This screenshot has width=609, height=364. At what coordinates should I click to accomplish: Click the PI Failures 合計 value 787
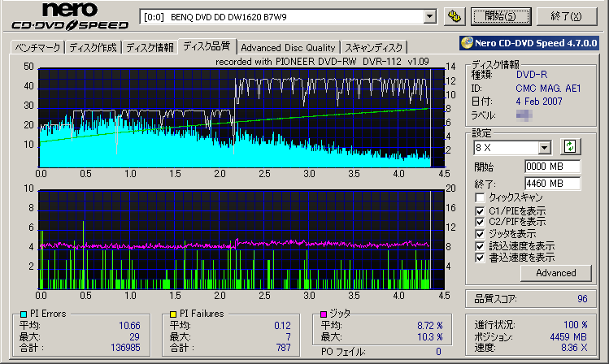click(284, 347)
